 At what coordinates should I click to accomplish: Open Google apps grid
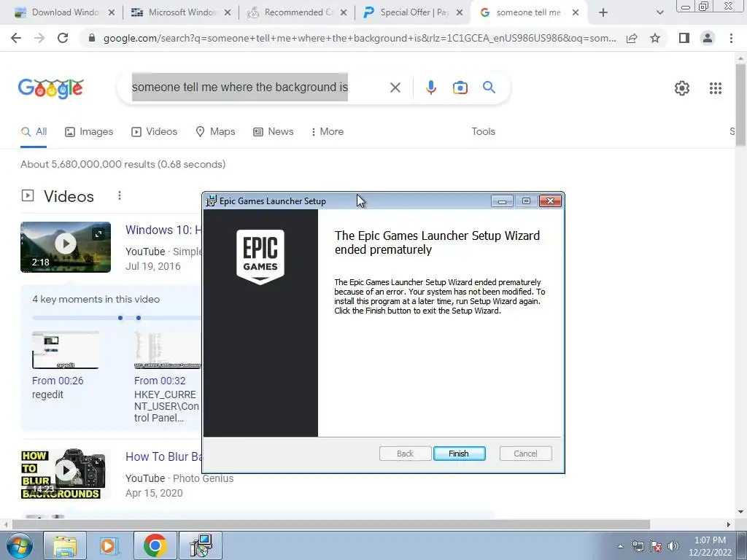[x=715, y=88]
